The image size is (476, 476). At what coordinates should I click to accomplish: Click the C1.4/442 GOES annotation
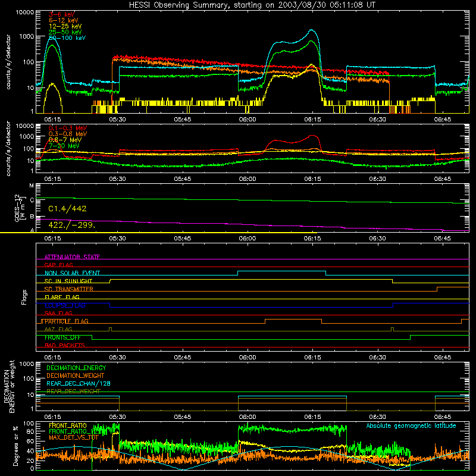[x=67, y=209]
